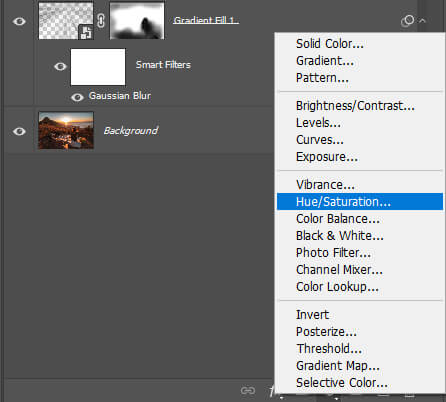Select the Gradient Fill 1 layer mask
Screen dimensions: 446x402
click(x=137, y=21)
